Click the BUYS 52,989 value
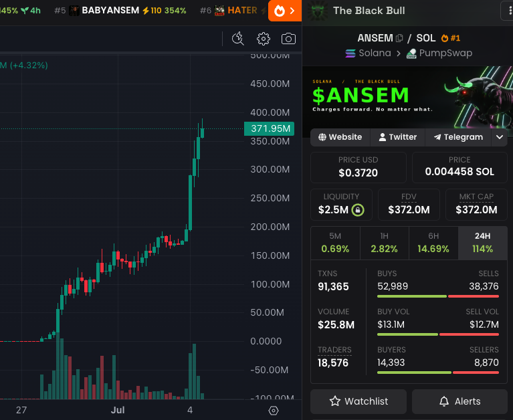 (x=393, y=286)
